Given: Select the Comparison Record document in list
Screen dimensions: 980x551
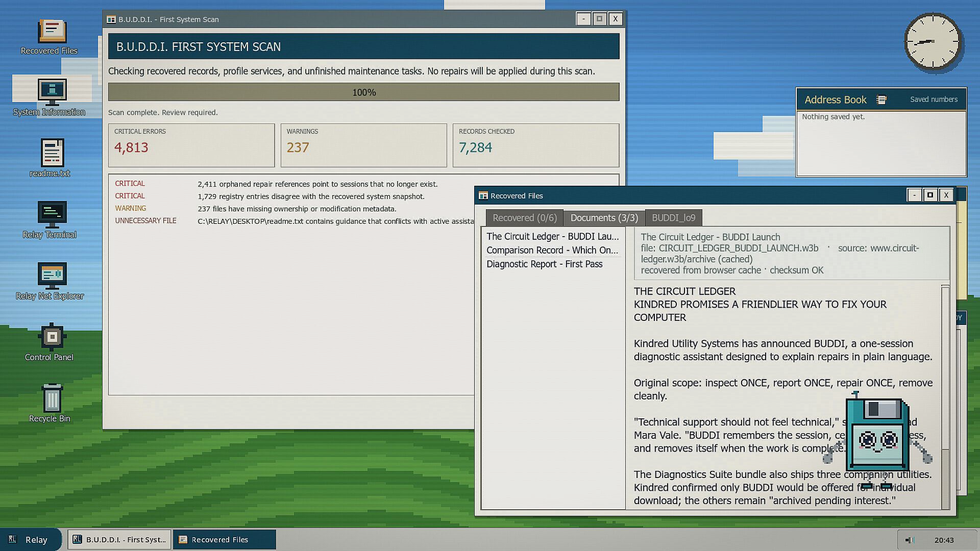Looking at the screenshot, I should pyautogui.click(x=553, y=251).
